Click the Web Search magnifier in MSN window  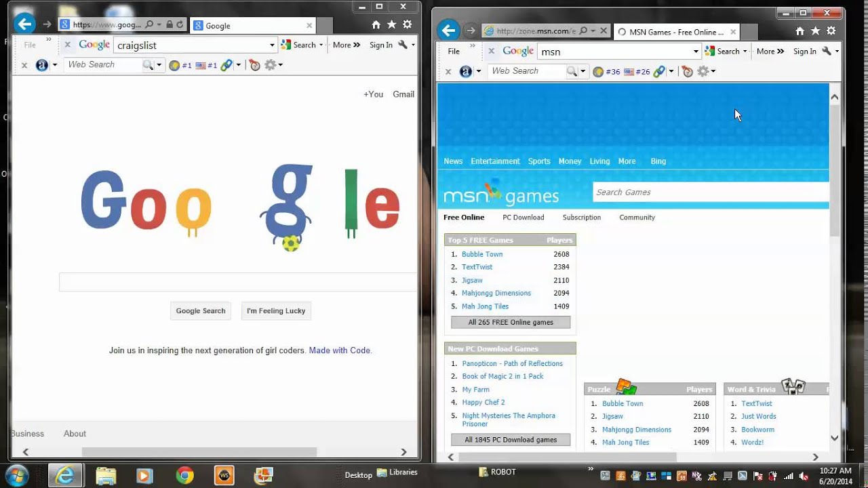(x=572, y=71)
